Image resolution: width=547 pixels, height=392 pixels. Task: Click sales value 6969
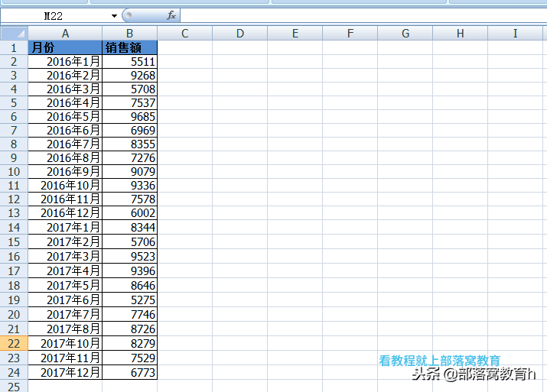point(130,131)
